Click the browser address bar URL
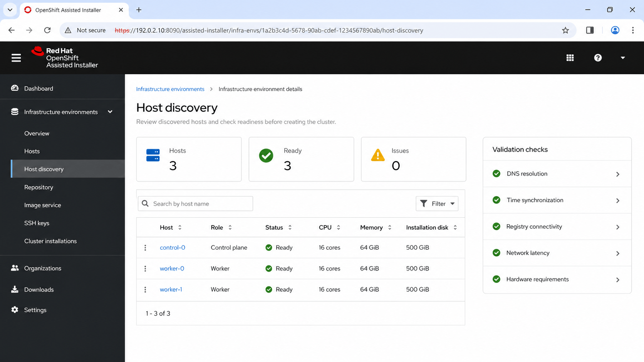 [x=269, y=30]
